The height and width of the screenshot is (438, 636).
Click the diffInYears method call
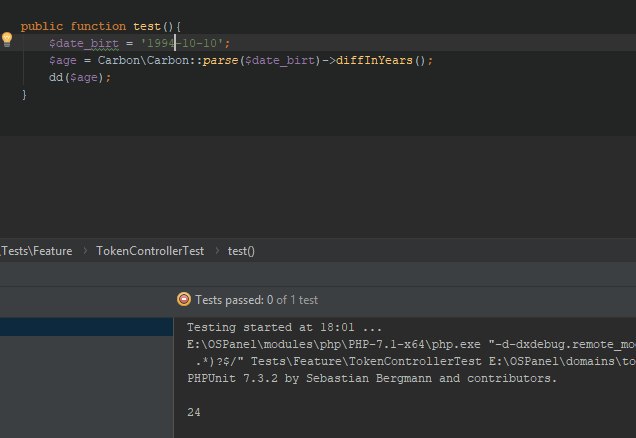(x=374, y=60)
